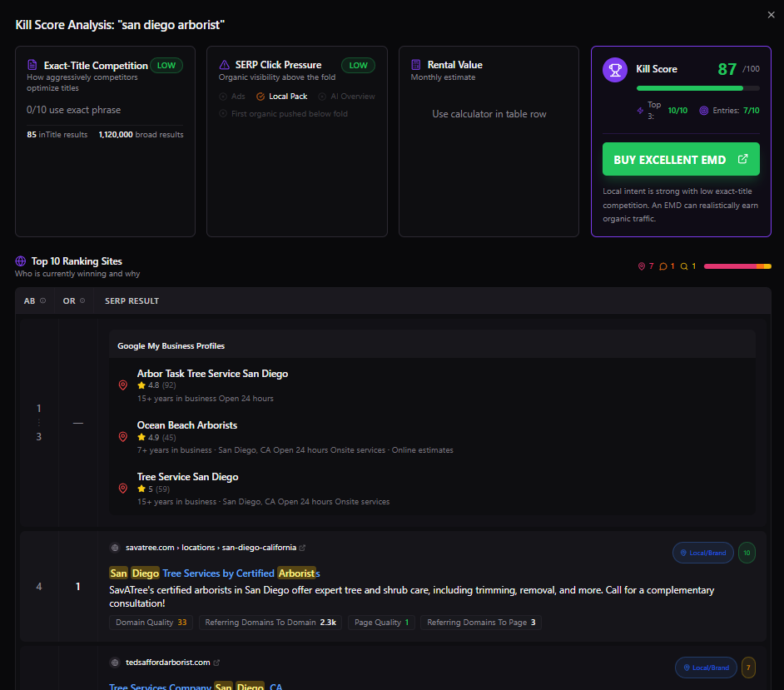This screenshot has width=784, height=690.
Task: Open the San Diego Tree Services by Certified Arborists link
Action: click(214, 573)
